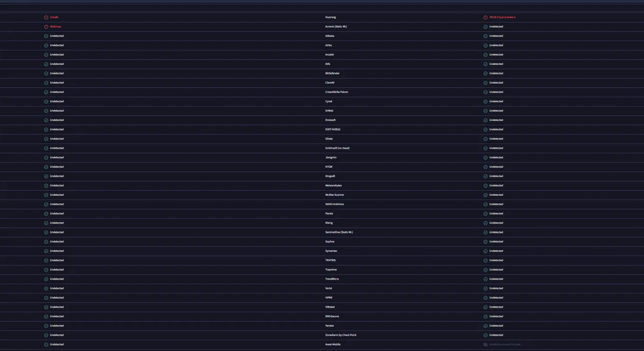644x351 pixels.
Task: Select the 'ZoneAlarm by Check Point' vendor name
Action: click(341, 335)
